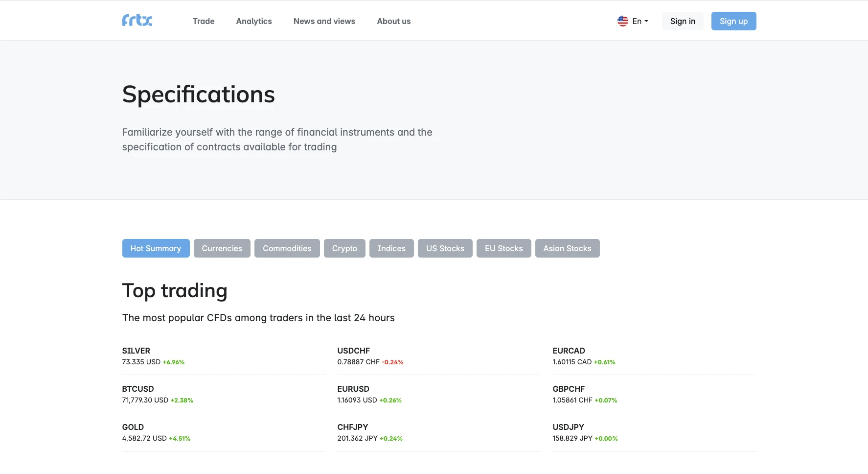Viewport: 868px width, 474px height.
Task: Open the SILVER instrument
Action: pyautogui.click(x=136, y=351)
